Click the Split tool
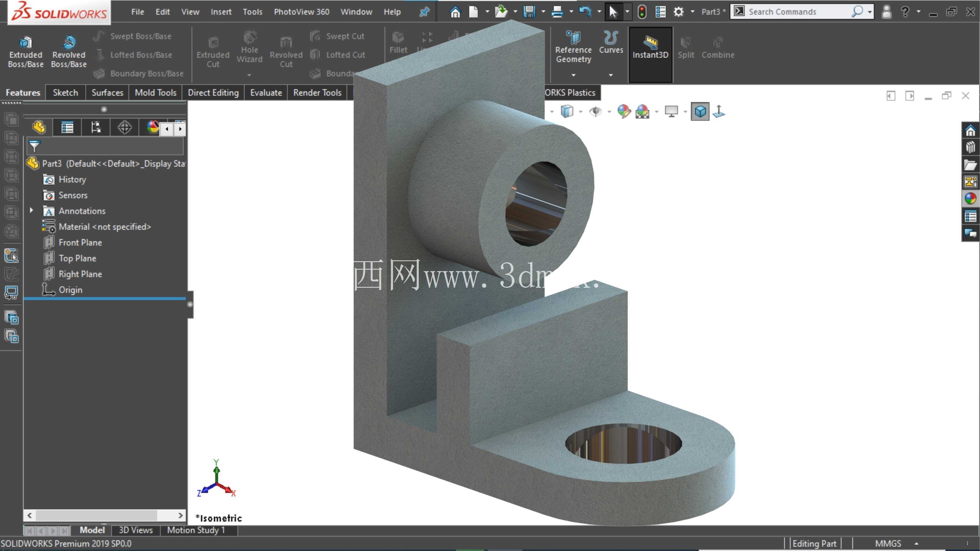The height and width of the screenshot is (551, 980). coord(686,48)
